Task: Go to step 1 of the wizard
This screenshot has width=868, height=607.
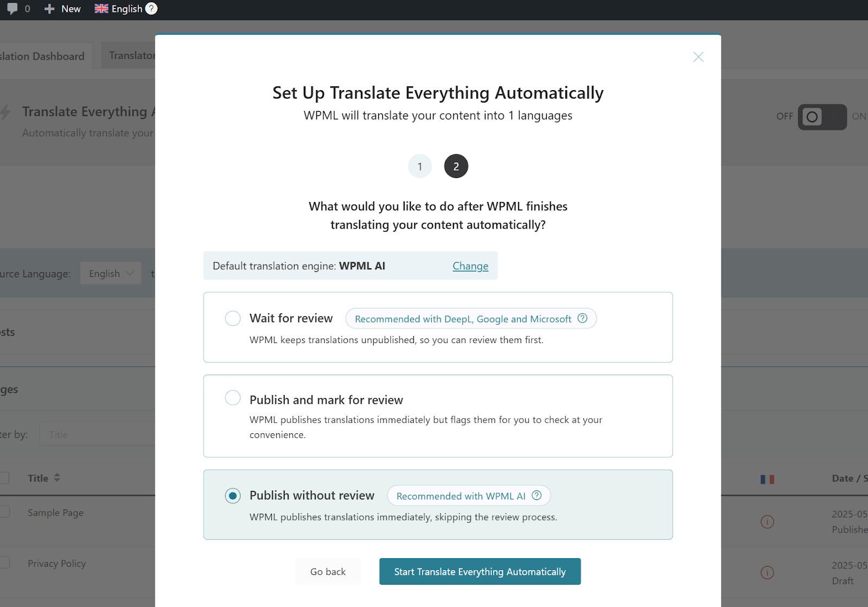Action: (x=420, y=166)
